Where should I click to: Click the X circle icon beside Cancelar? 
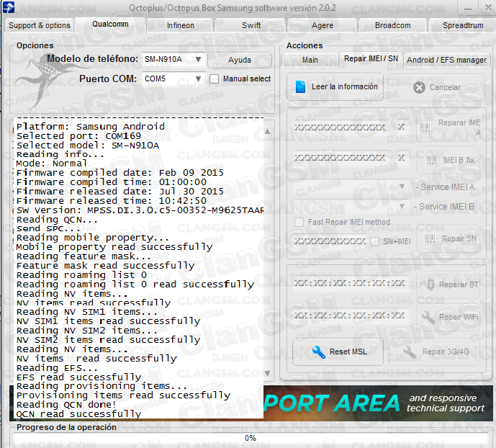419,88
